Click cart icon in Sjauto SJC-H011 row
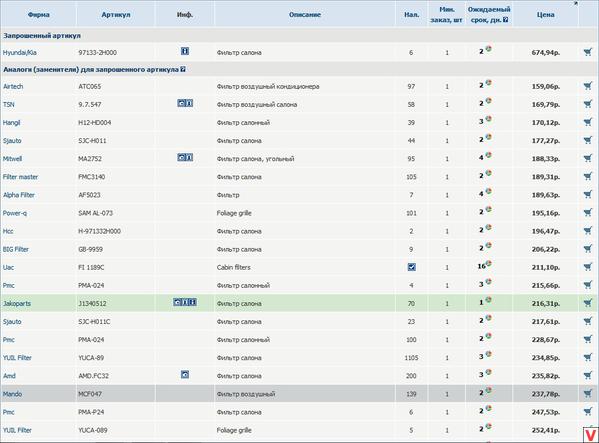 (x=588, y=140)
